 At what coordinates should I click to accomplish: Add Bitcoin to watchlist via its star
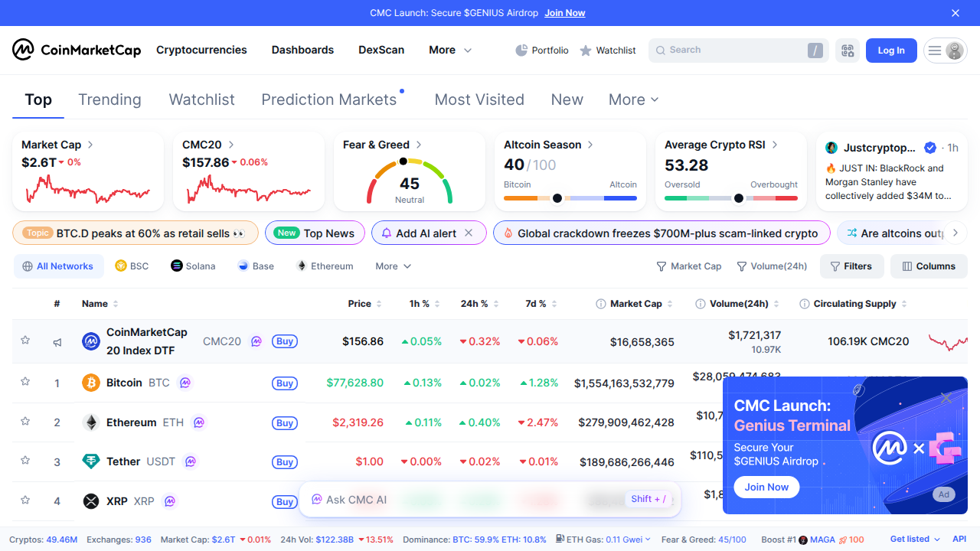point(24,383)
